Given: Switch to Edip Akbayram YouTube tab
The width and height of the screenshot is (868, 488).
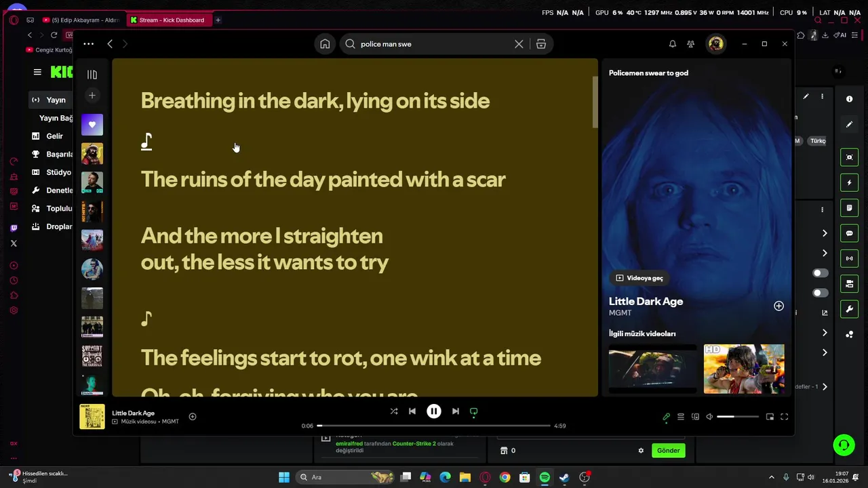Looking at the screenshot, I should click(80, 20).
